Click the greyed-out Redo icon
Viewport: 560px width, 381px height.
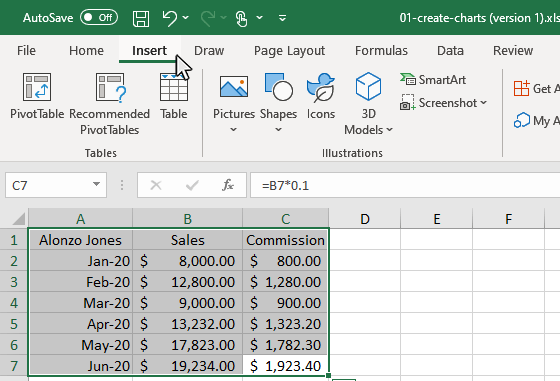tap(208, 18)
